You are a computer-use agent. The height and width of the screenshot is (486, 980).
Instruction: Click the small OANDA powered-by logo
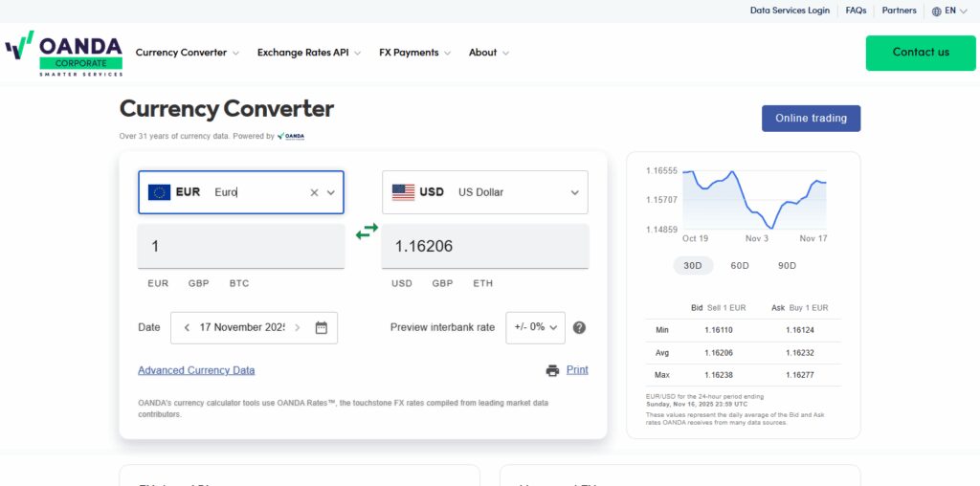tap(291, 136)
